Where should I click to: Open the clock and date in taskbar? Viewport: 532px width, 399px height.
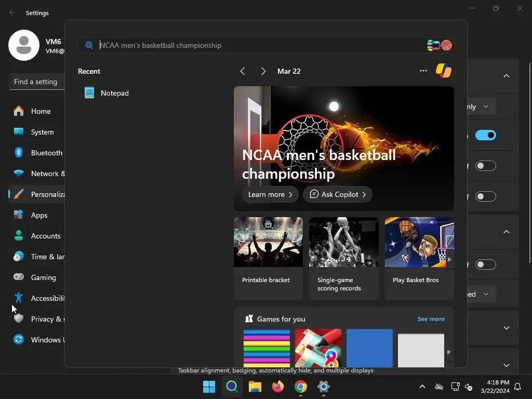495,387
